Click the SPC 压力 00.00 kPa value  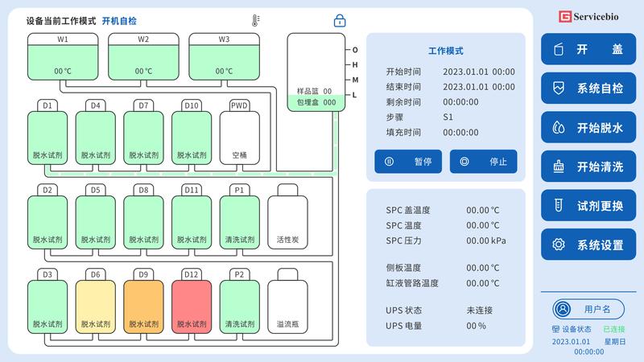click(486, 241)
